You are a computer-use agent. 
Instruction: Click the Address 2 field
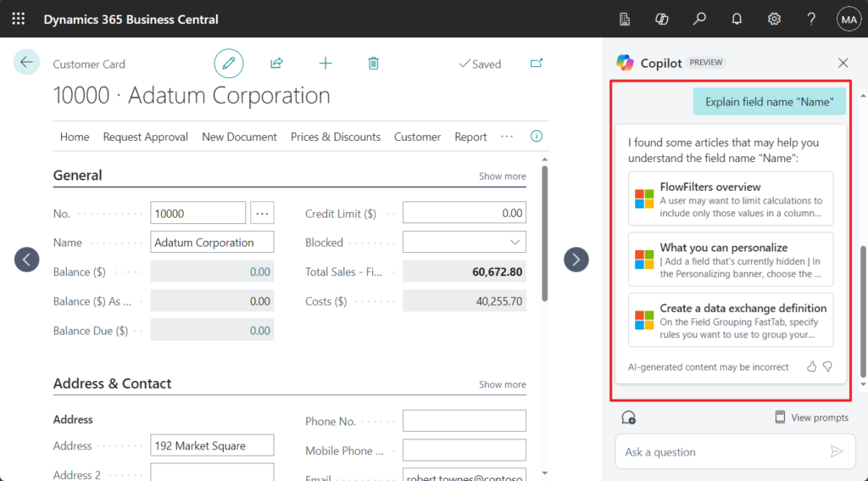212,473
